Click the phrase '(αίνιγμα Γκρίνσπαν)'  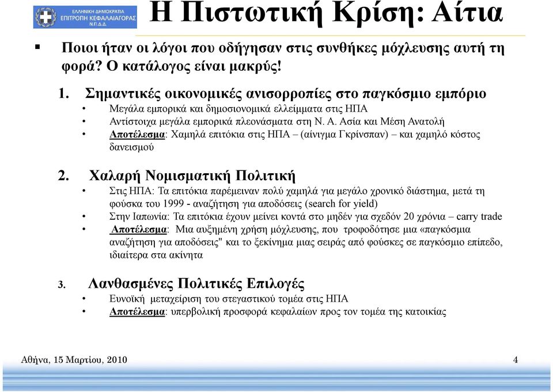point(344,134)
